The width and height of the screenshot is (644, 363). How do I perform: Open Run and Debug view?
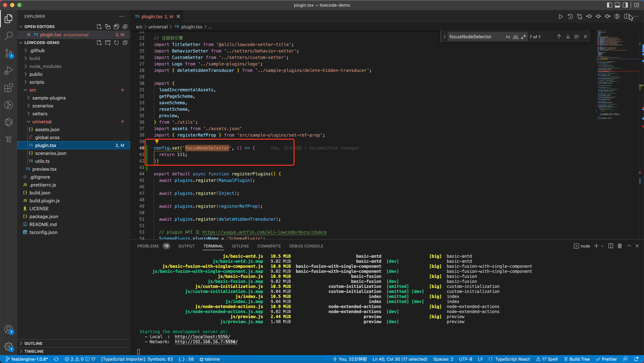pos(8,70)
